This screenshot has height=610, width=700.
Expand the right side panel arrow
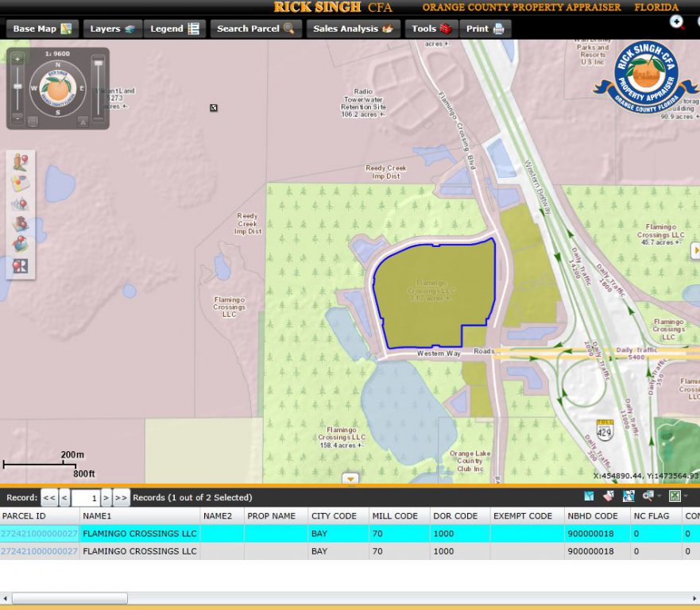point(695,251)
